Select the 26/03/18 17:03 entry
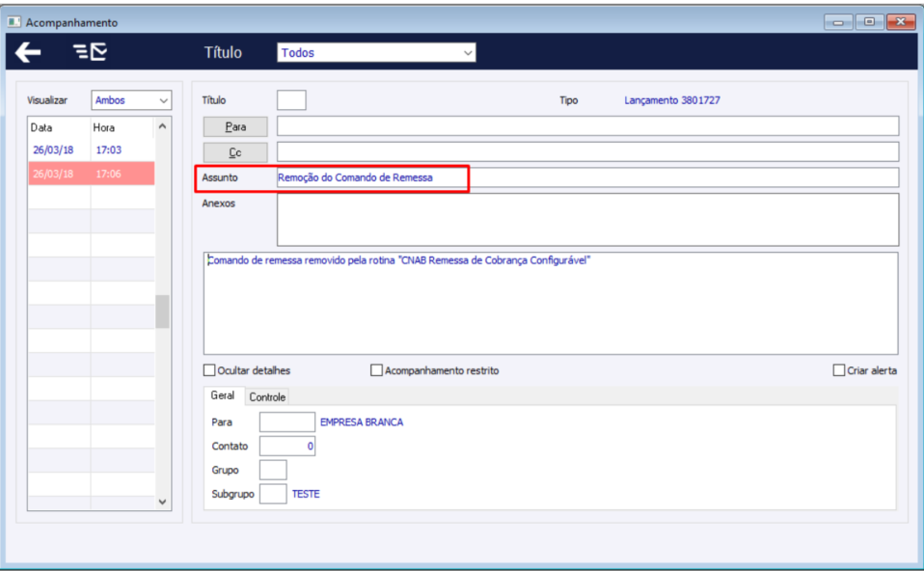Screen dimensions: 924x571 (92, 150)
